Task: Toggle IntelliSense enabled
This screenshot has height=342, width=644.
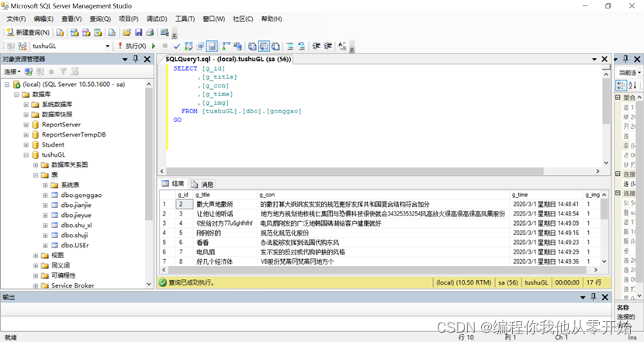Action: click(212, 46)
